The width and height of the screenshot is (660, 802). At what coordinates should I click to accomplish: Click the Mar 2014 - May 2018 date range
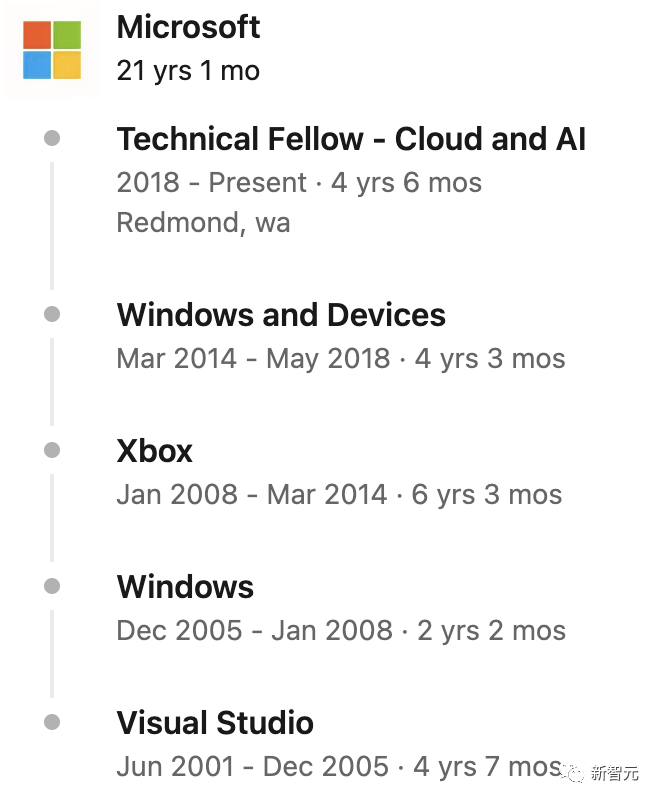[253, 358]
